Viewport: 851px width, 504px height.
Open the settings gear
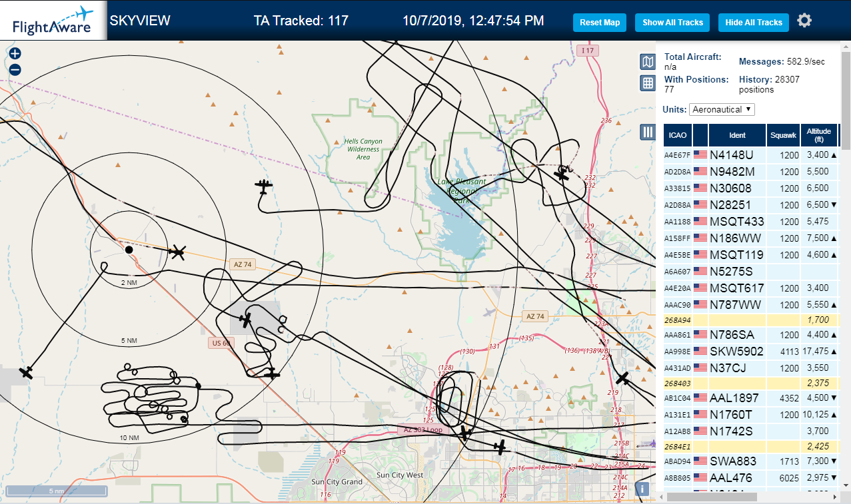pyautogui.click(x=804, y=21)
